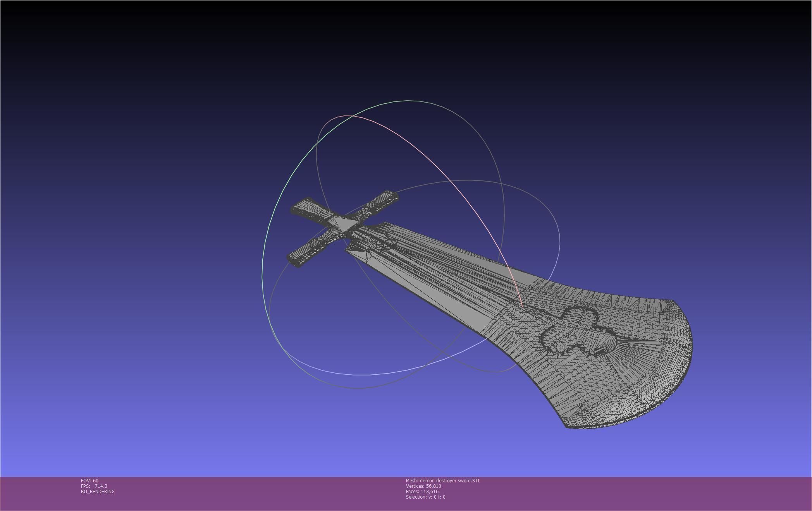Click the FPS: 714.3 readout
812x511 pixels.
(94, 486)
